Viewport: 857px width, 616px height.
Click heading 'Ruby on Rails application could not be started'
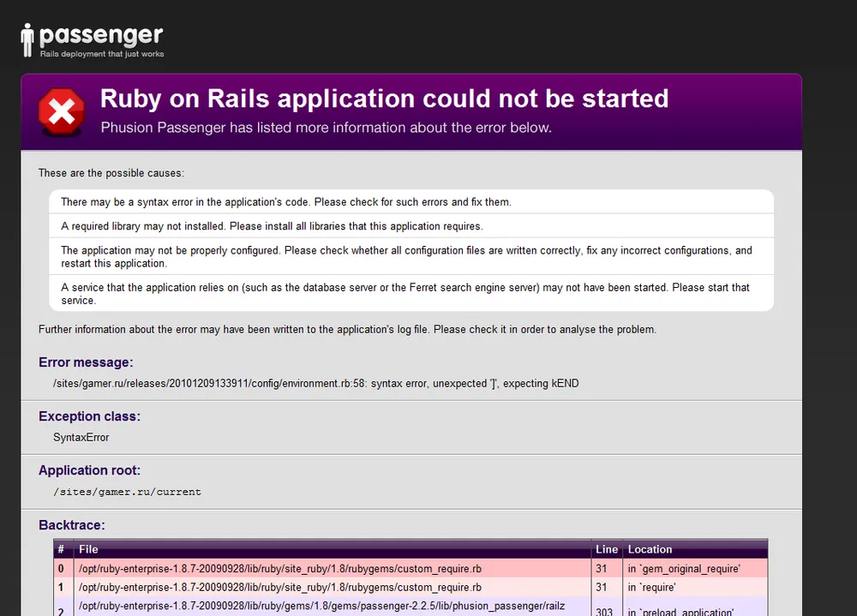point(384,99)
